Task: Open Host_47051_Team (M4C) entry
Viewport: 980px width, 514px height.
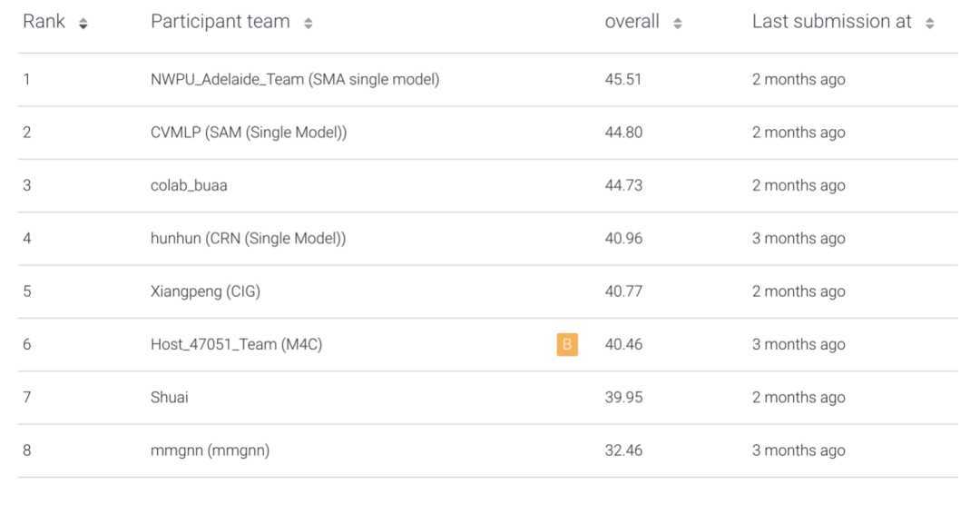Action: pyautogui.click(x=236, y=344)
